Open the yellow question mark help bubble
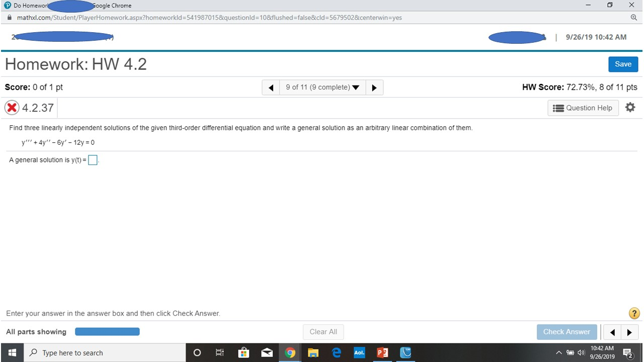Screen dimensions: 644x362 tap(634, 313)
